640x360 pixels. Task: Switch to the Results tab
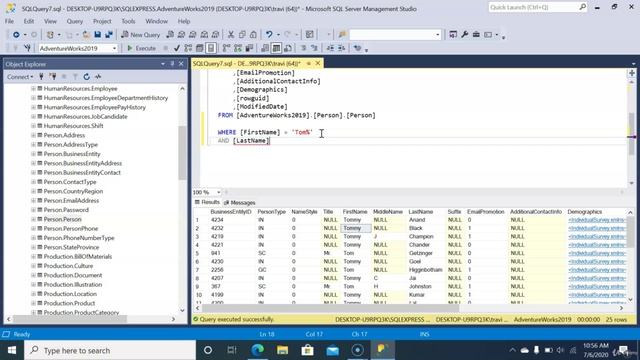coord(207,202)
